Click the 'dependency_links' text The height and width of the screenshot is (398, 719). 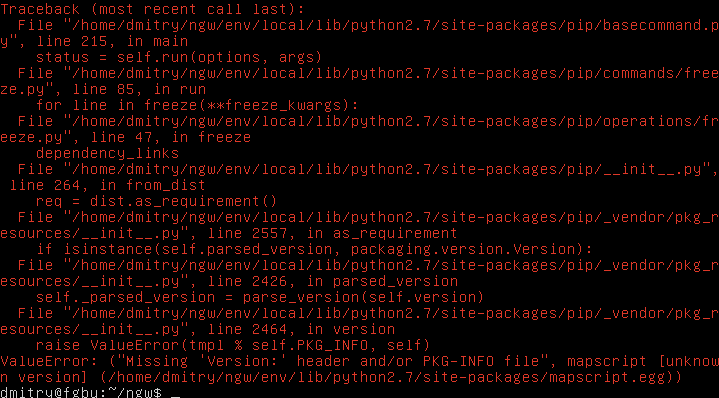point(107,153)
